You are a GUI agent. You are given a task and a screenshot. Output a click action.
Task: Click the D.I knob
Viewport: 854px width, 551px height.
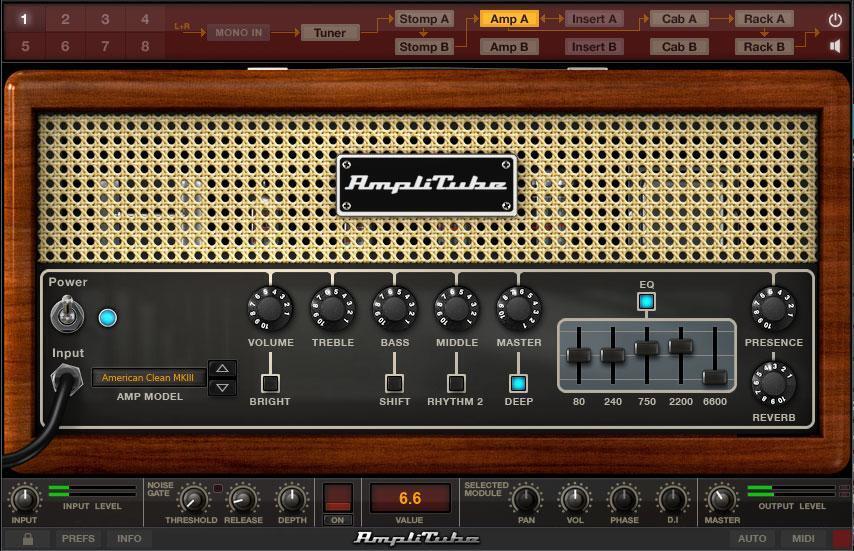673,499
